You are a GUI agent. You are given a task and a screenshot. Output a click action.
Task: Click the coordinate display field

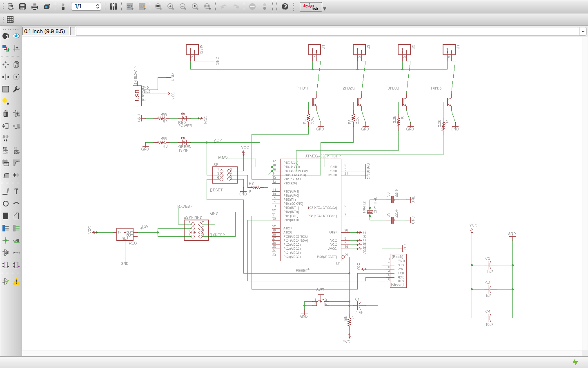coord(46,31)
